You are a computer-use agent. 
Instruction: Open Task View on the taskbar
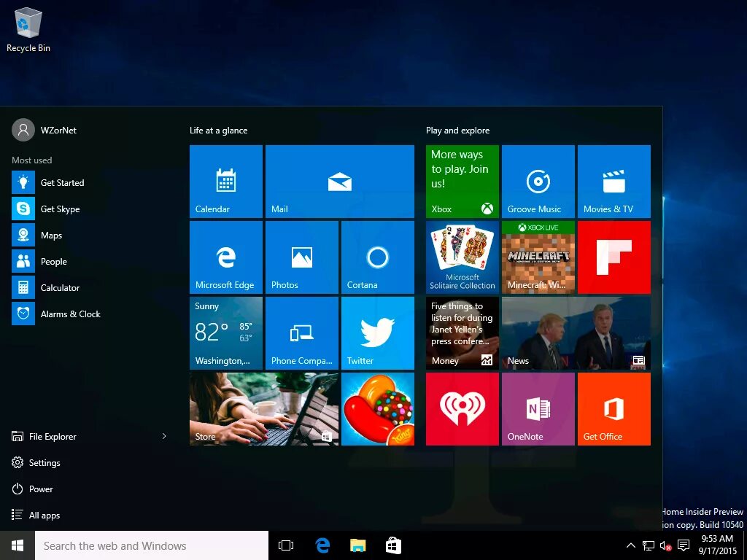tap(285, 545)
